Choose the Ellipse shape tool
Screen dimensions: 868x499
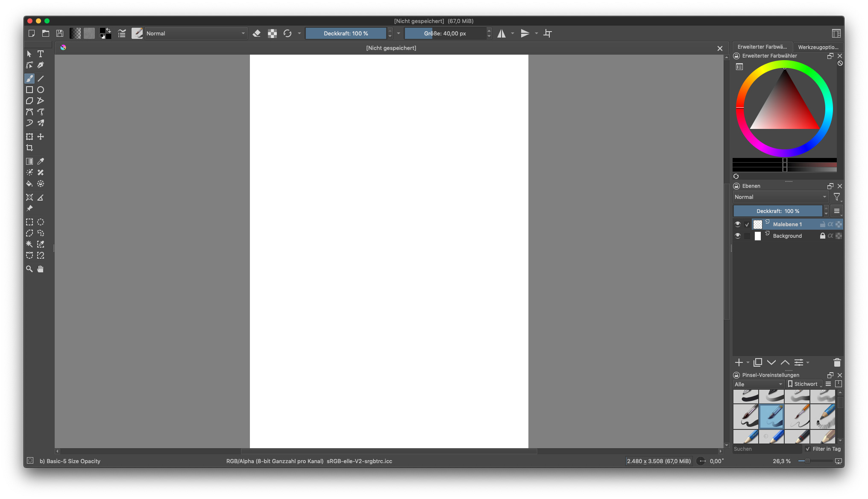(x=41, y=90)
